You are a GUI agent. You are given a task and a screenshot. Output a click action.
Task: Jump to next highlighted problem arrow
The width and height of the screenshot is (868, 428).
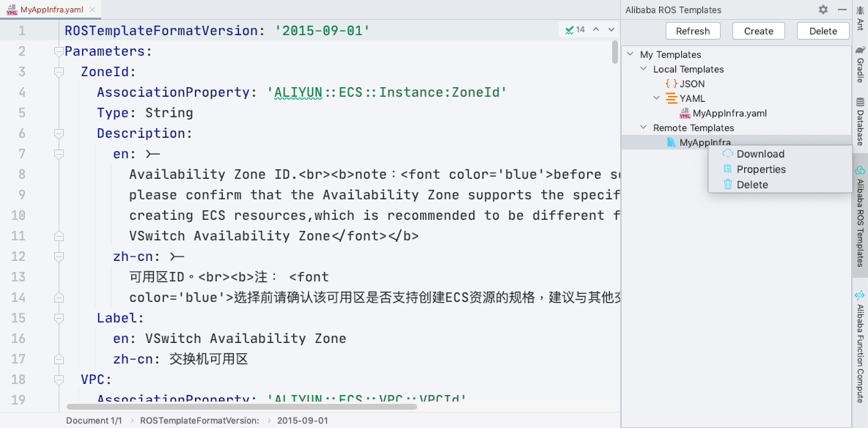pos(611,30)
